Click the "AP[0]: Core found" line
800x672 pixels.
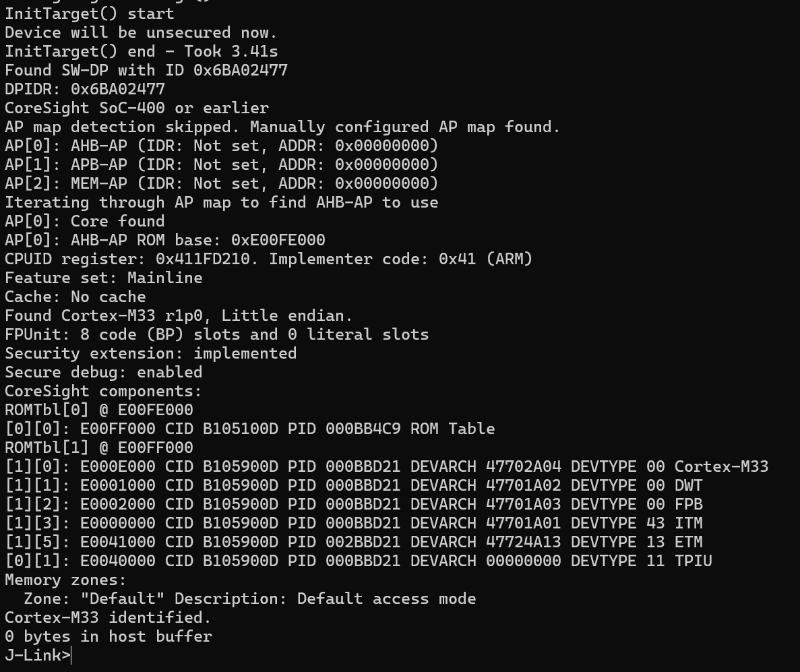(85, 221)
